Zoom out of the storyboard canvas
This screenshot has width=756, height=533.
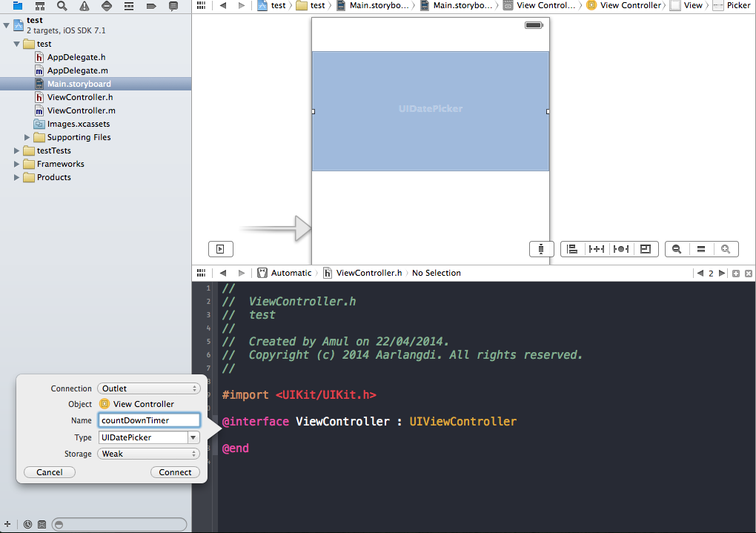click(676, 248)
